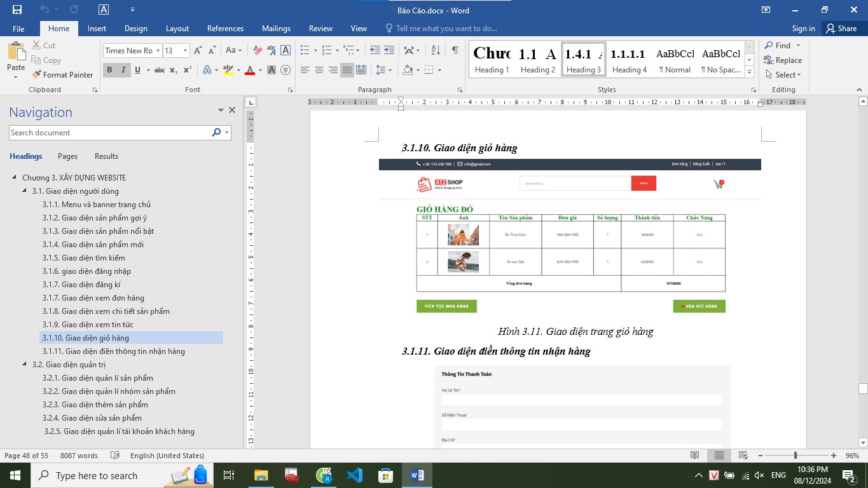Image resolution: width=868 pixels, height=488 pixels.
Task: Click the Sort icon
Action: click(436, 50)
